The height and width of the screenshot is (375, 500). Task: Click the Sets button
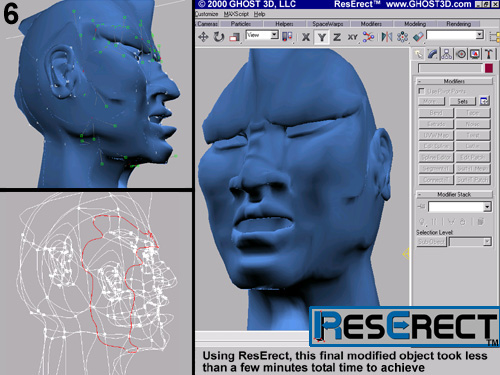click(462, 101)
